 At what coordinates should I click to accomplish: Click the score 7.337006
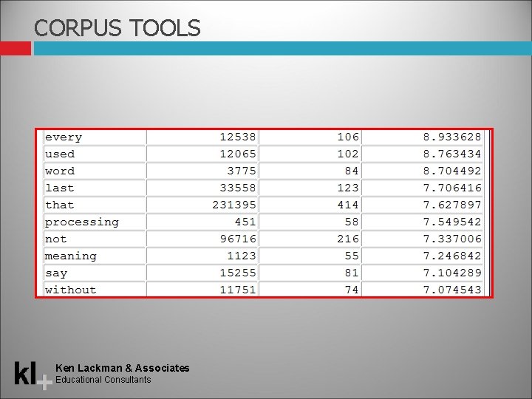pos(452,239)
